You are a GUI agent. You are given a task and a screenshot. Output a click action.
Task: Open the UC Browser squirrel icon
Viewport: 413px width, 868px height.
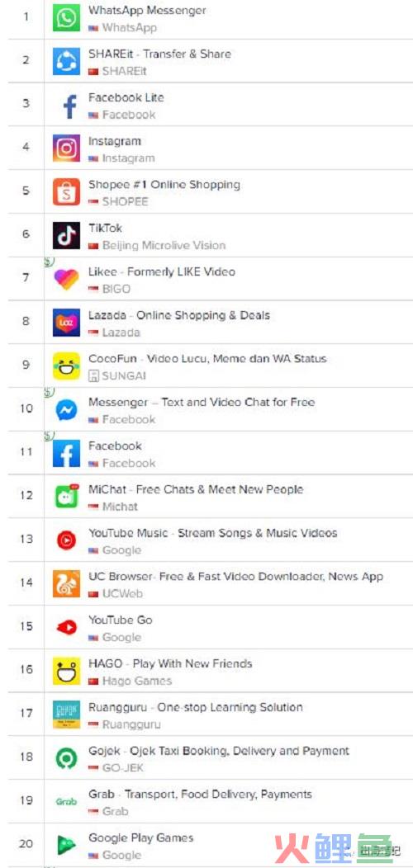point(67,584)
